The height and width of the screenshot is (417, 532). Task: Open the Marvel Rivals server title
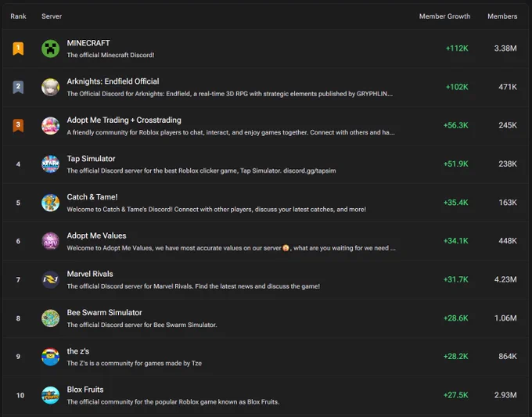pyautogui.click(x=90, y=274)
